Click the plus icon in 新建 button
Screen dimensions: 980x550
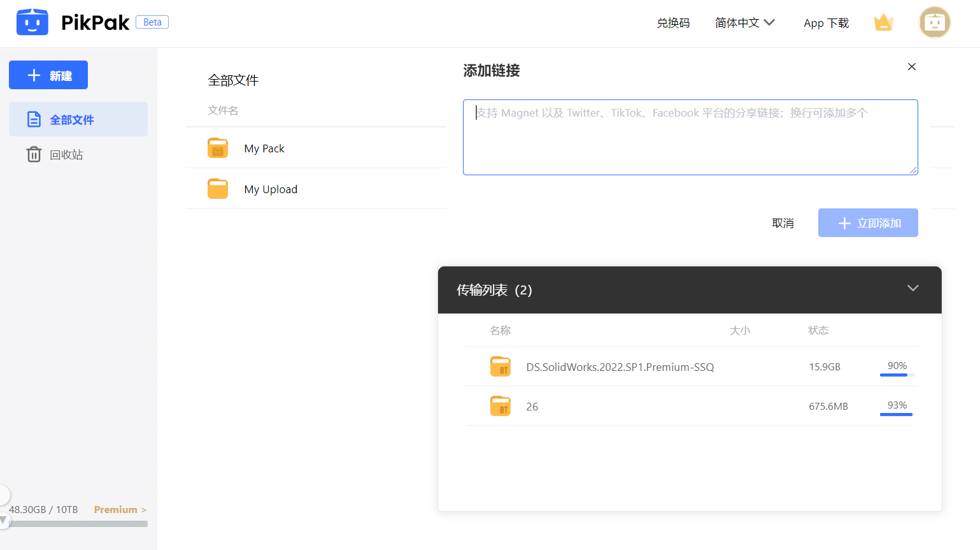coord(34,75)
